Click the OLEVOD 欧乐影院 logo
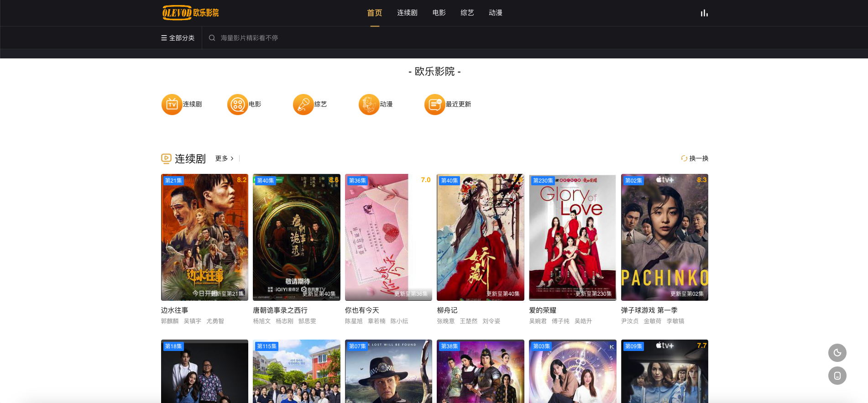Viewport: 868px width, 403px height. point(191,12)
